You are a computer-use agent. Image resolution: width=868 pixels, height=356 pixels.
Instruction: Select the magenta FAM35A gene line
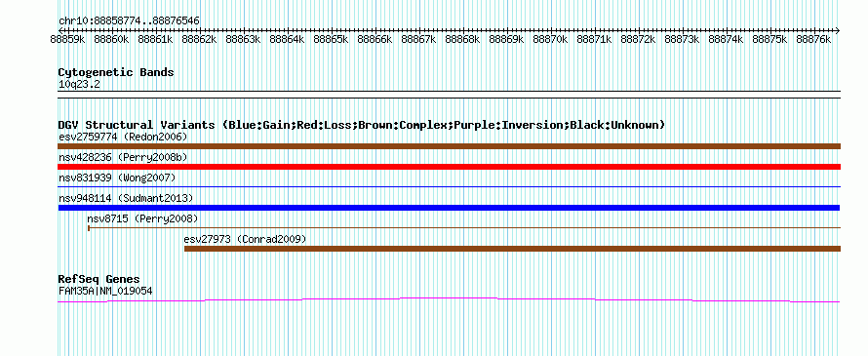(x=449, y=300)
